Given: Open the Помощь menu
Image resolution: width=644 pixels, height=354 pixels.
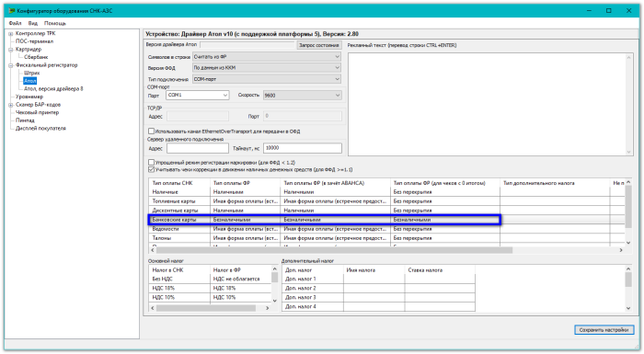Looking at the screenshot, I should [x=55, y=23].
